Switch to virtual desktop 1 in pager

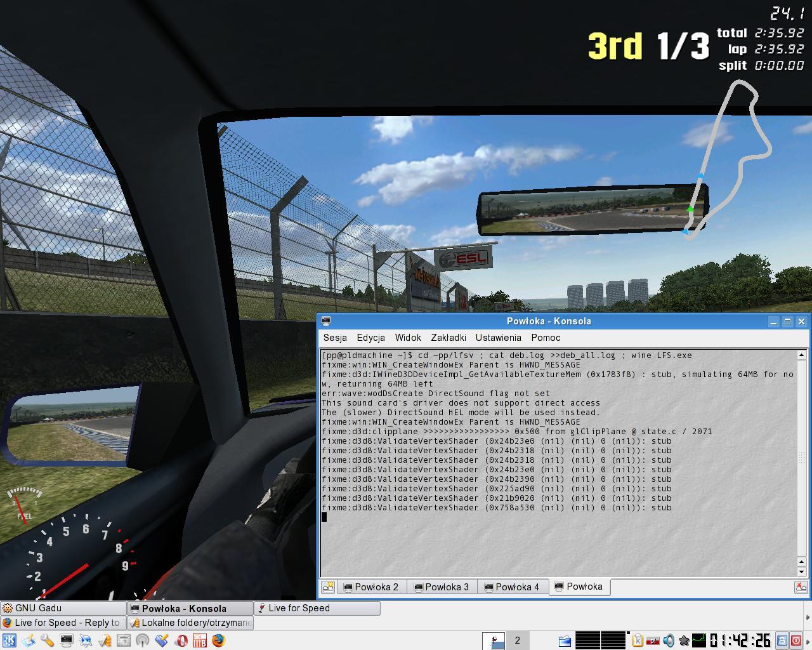[494, 640]
